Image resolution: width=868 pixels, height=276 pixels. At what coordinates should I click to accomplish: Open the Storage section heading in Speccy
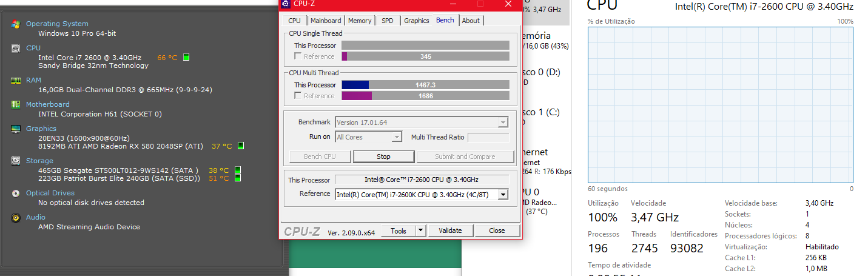pyautogui.click(x=39, y=161)
